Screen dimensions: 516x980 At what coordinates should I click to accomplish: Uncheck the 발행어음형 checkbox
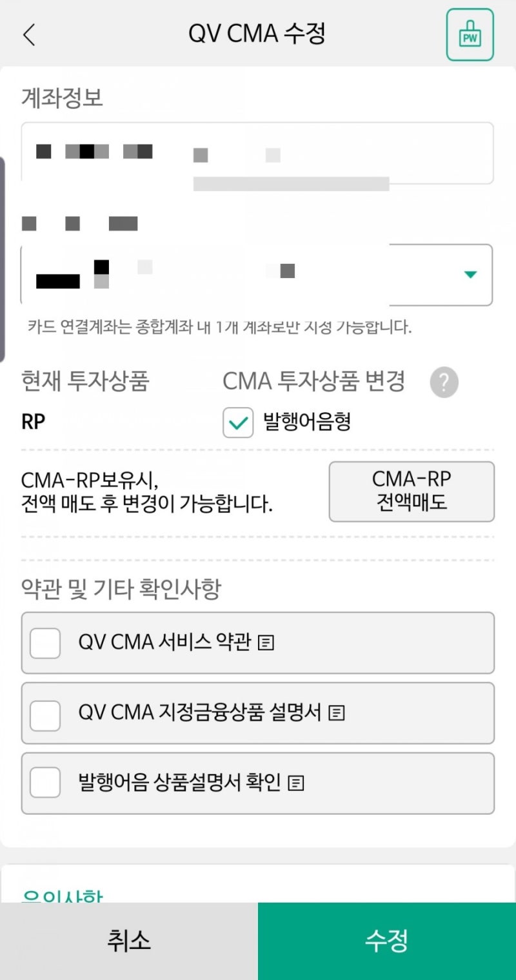point(238,423)
